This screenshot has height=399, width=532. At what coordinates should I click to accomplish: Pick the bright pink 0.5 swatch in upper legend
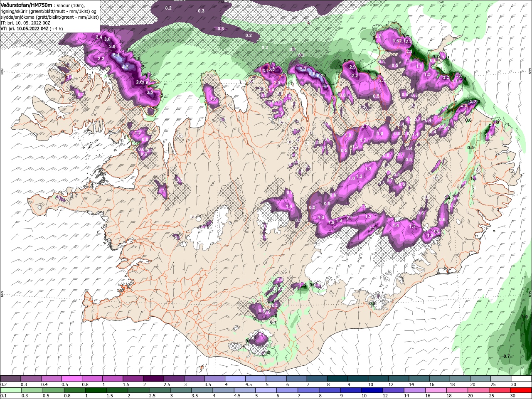coord(71,379)
